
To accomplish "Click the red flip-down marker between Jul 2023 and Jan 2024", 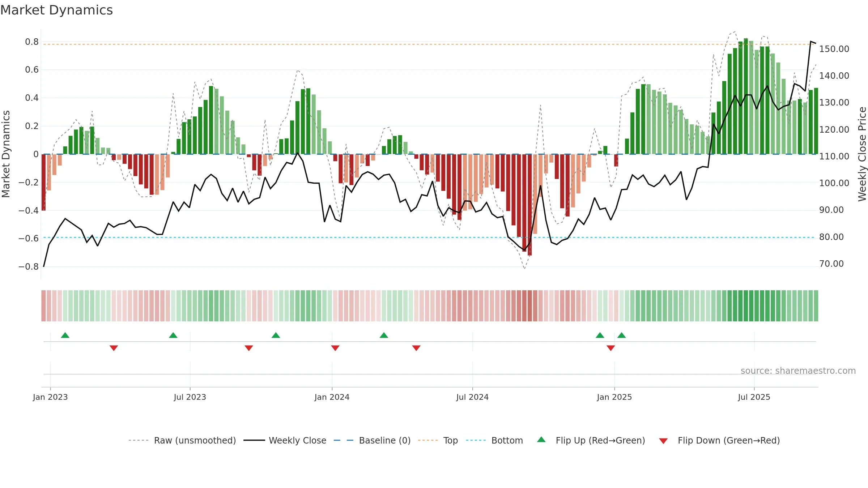I will 249,348.
